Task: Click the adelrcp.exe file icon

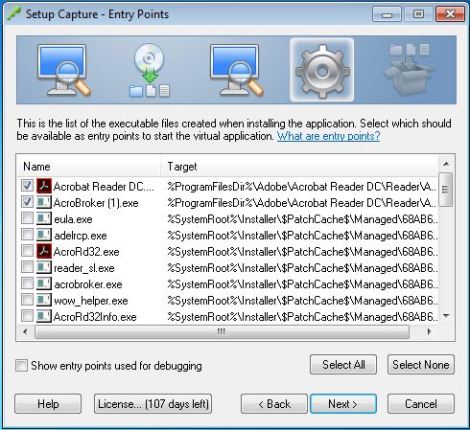Action: click(44, 235)
